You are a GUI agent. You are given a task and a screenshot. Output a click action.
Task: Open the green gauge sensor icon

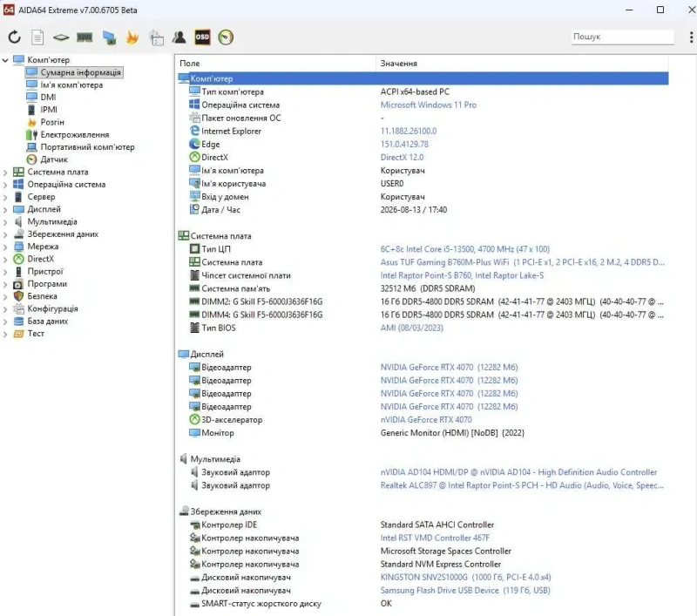coord(226,37)
